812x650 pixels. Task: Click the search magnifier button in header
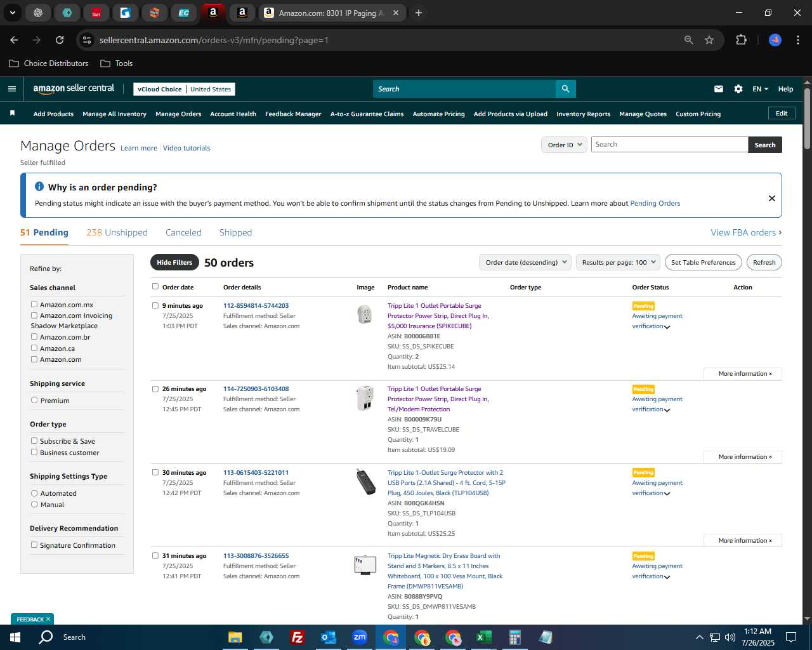[565, 89]
